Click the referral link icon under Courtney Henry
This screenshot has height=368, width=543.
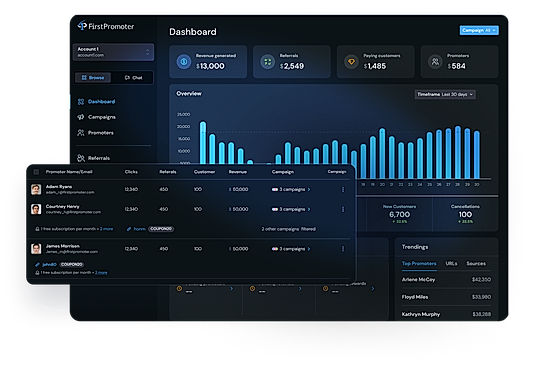coord(129,229)
